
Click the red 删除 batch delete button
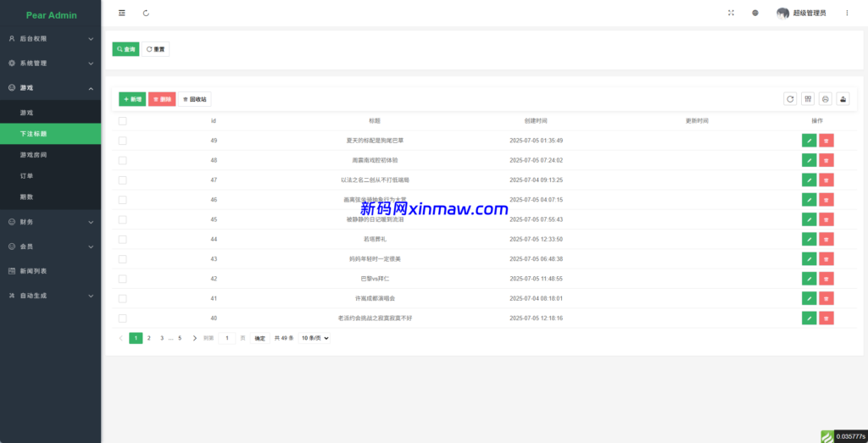pos(162,99)
